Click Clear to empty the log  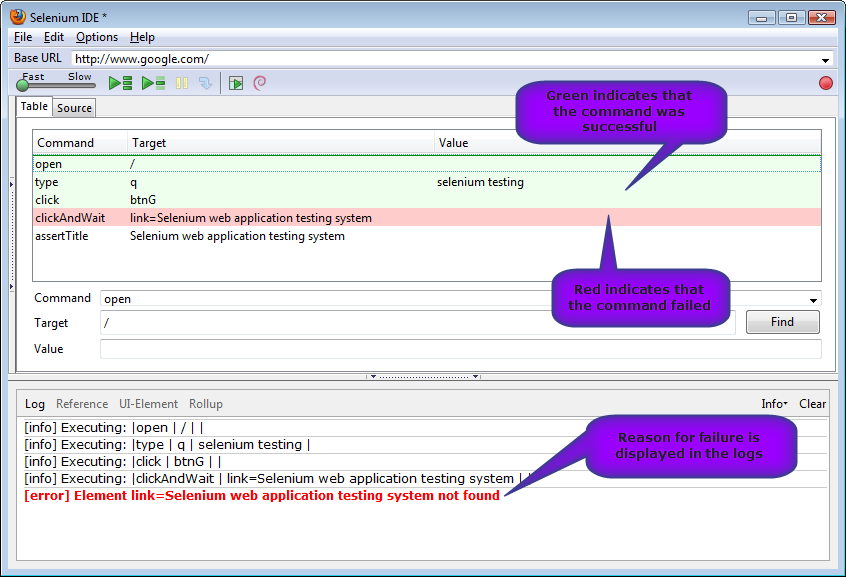[x=813, y=404]
